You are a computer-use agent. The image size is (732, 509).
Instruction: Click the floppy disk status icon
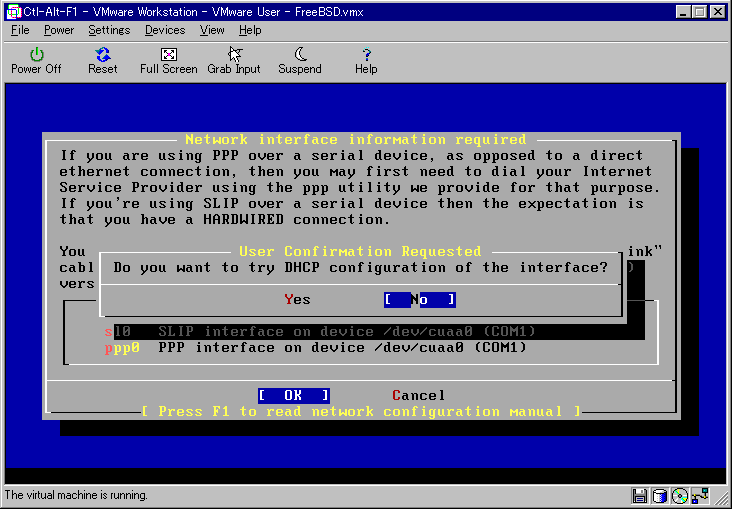click(x=640, y=495)
